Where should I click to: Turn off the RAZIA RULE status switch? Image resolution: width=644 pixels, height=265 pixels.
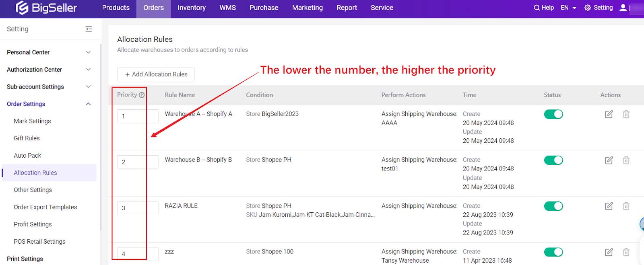(553, 206)
